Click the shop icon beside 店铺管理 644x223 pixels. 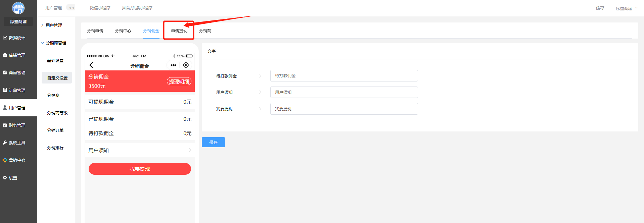pos(5,55)
